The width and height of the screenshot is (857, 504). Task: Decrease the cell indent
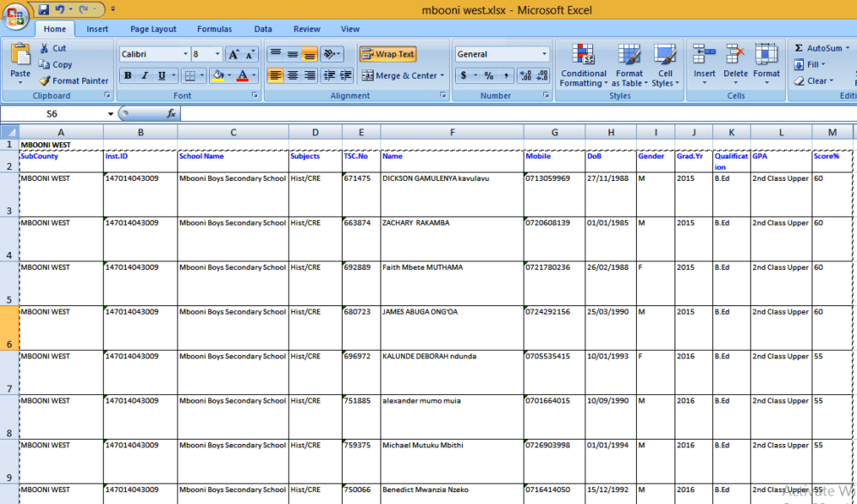(x=329, y=75)
